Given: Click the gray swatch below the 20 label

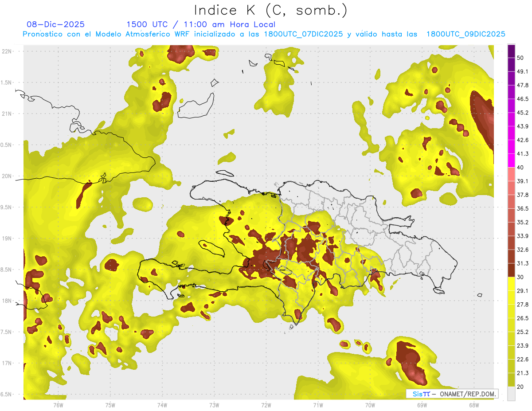Looking at the screenshot, I should [x=511, y=394].
